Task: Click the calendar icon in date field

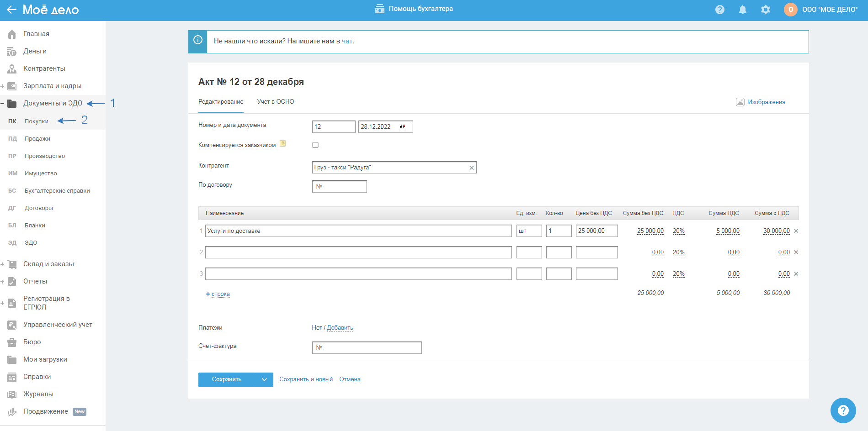Action: 402,126
